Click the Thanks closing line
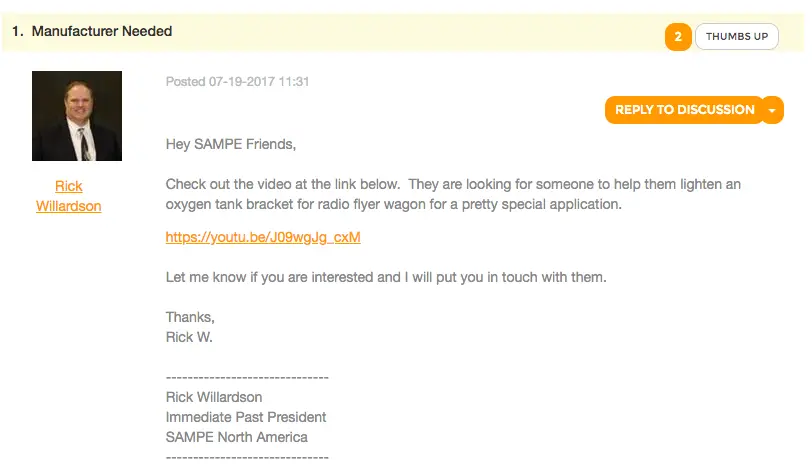 (x=190, y=317)
